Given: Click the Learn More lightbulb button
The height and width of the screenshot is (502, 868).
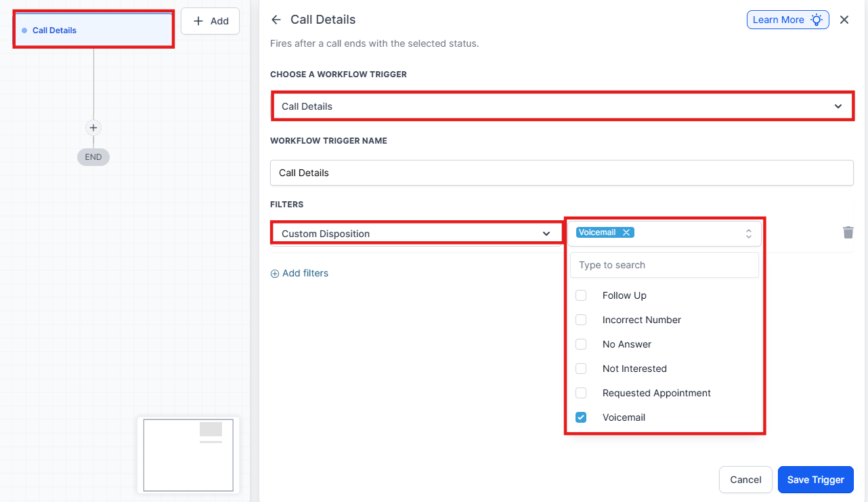Looking at the screenshot, I should tap(787, 20).
